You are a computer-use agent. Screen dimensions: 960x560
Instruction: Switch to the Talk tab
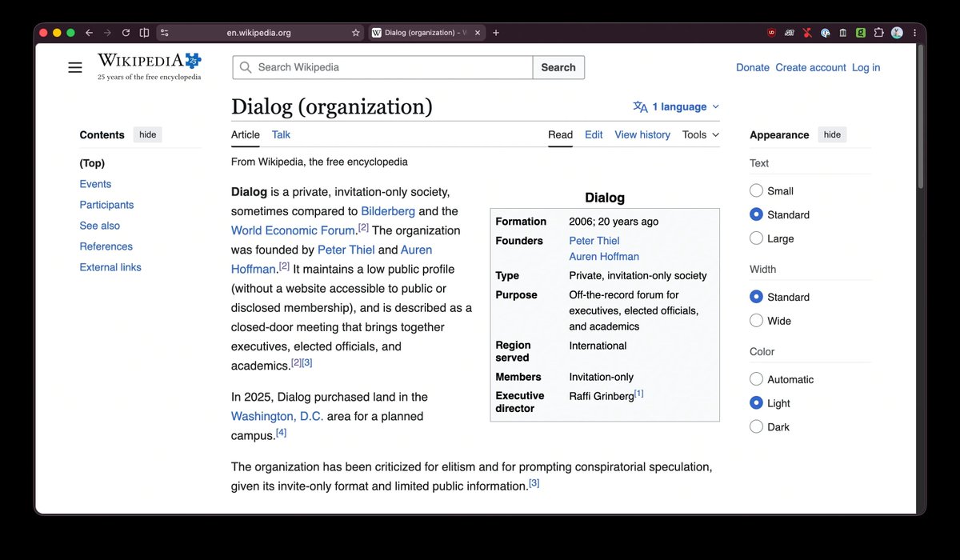[281, 134]
